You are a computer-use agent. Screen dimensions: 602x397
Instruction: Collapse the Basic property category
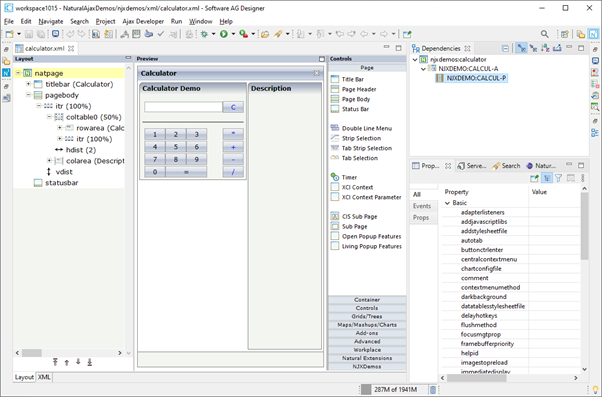447,203
